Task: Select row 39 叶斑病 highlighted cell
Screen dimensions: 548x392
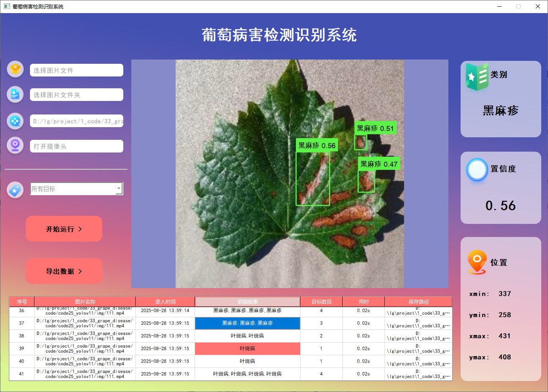Action: coord(247,348)
